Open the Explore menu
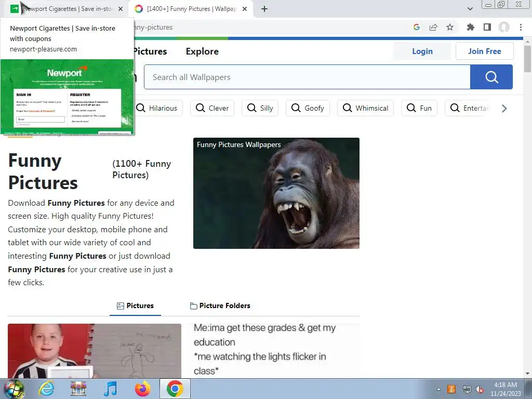 click(x=202, y=51)
